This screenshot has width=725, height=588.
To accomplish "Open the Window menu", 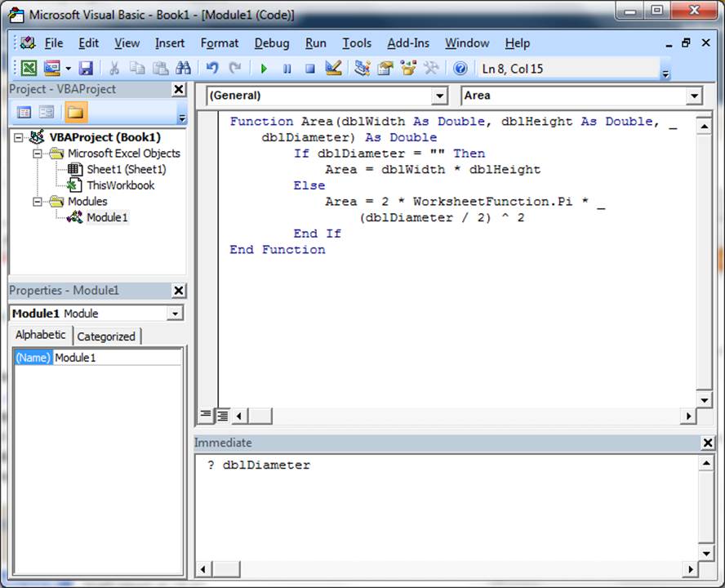I will 467,43.
